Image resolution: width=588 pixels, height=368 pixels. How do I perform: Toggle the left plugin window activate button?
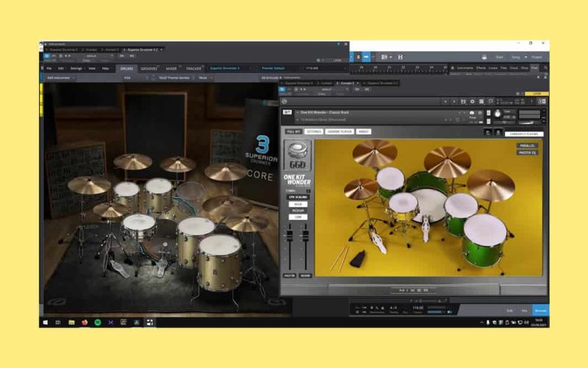[x=46, y=56]
